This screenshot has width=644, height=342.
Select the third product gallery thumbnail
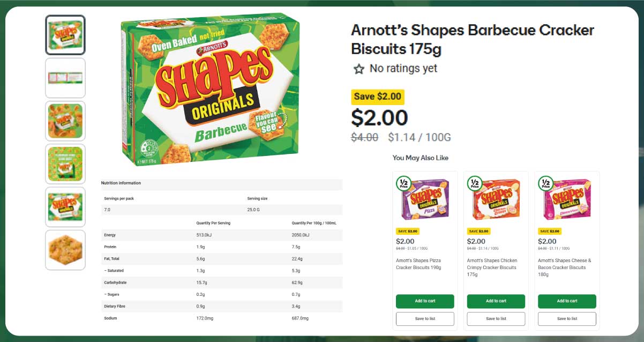coord(65,121)
